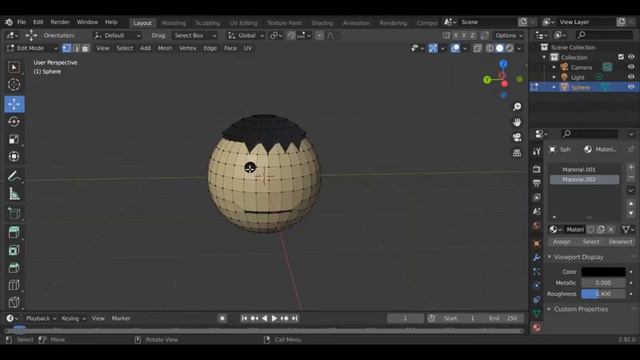The width and height of the screenshot is (640, 360).
Task: Expand the Custom Properties panel
Action: (549, 309)
